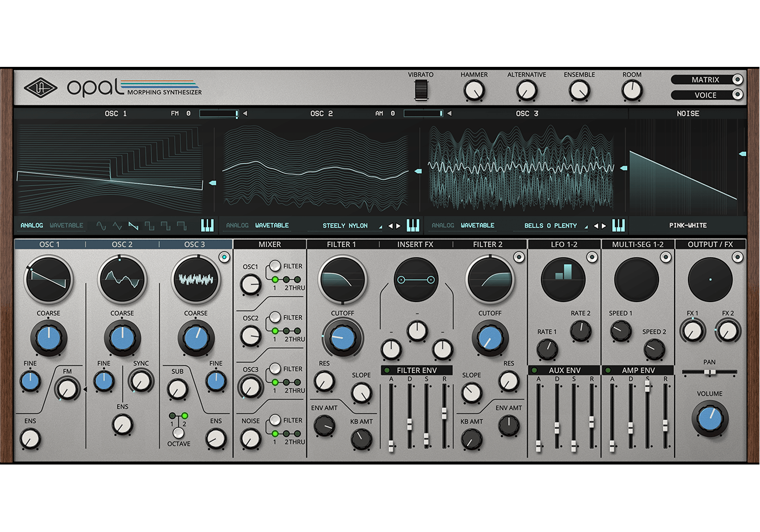
Task: Toggle the OSC3 mixer FILTER routing switch
Action: [275, 369]
